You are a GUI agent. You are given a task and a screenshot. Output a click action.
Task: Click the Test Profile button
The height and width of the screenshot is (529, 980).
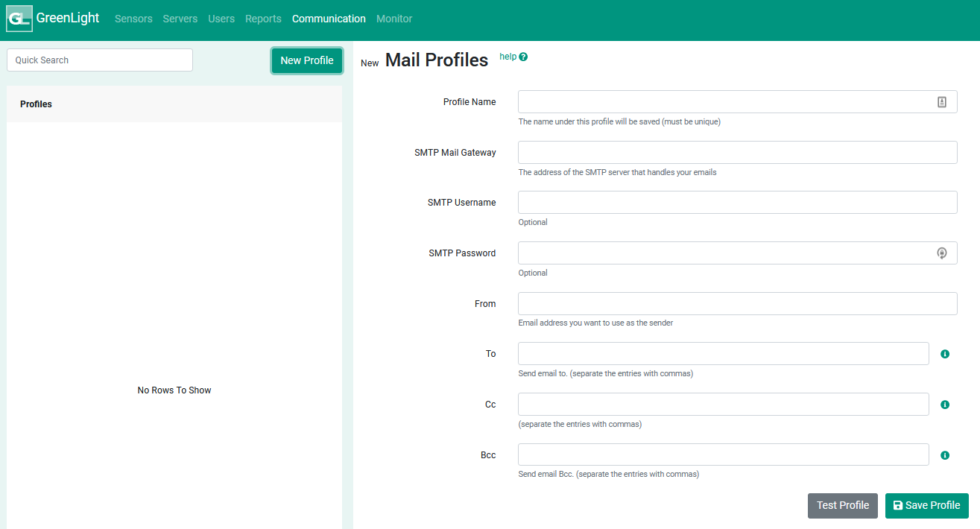tap(842, 505)
